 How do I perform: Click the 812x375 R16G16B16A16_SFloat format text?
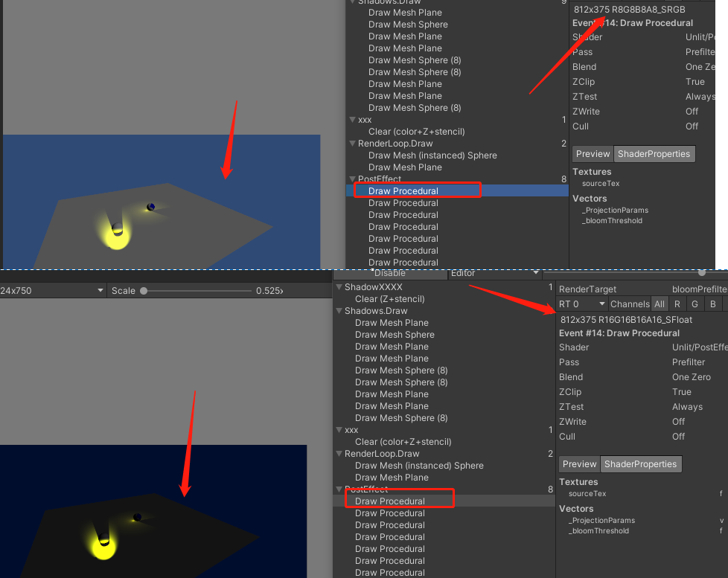click(626, 320)
